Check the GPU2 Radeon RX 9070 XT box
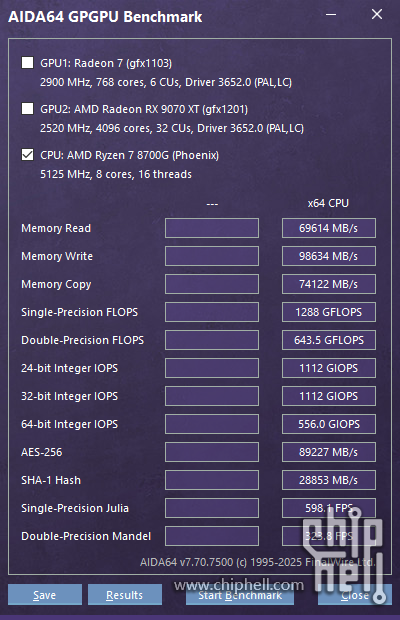 click(x=27, y=108)
